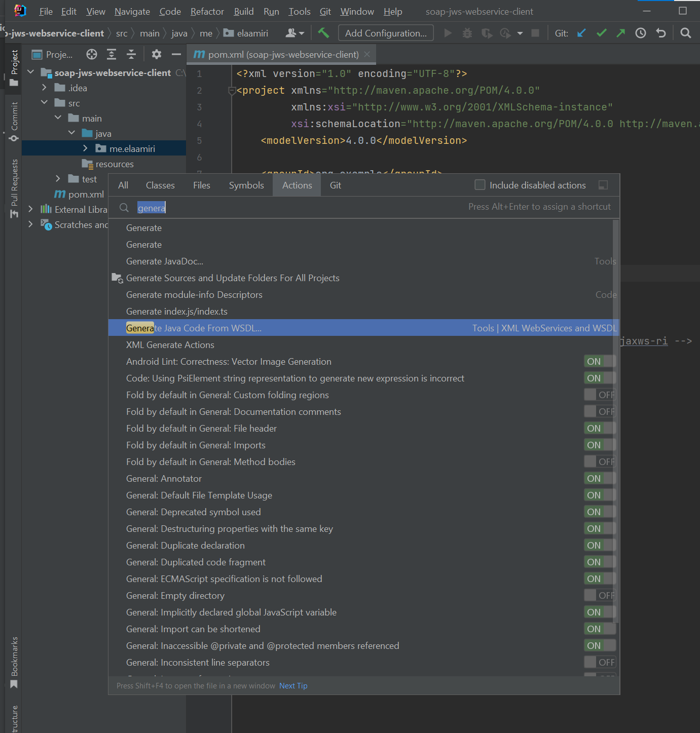Open the Project view selector dropdown
This screenshot has height=733, width=700.
pos(52,54)
